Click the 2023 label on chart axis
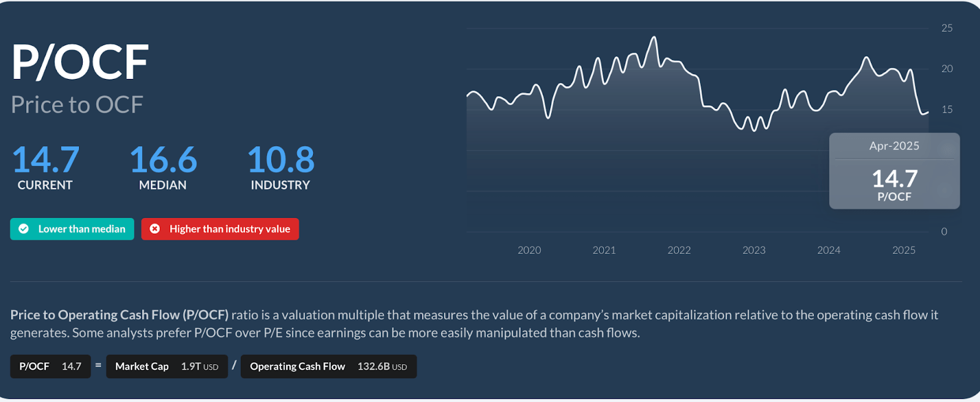This screenshot has height=402, width=980. click(754, 250)
